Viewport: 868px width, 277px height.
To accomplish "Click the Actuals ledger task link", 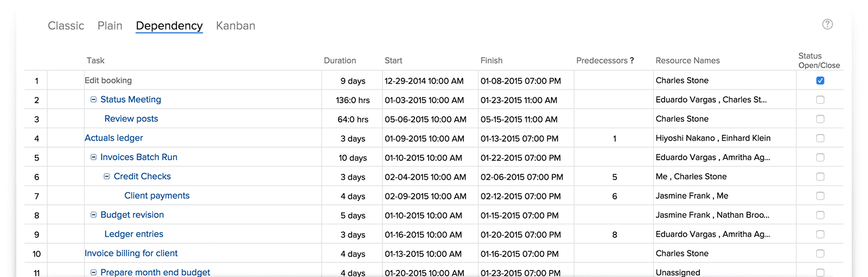I will coord(114,138).
